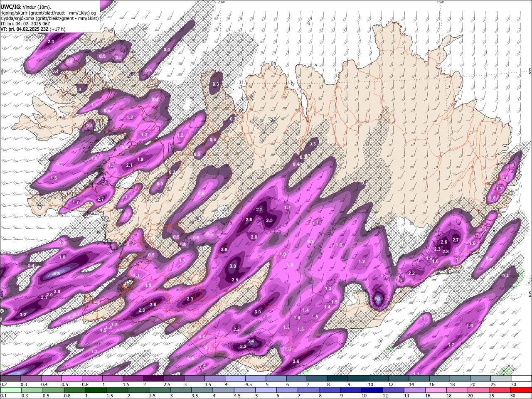
Task: Select the rain scale swatch between 25 and 30
Action: (x=500, y=390)
